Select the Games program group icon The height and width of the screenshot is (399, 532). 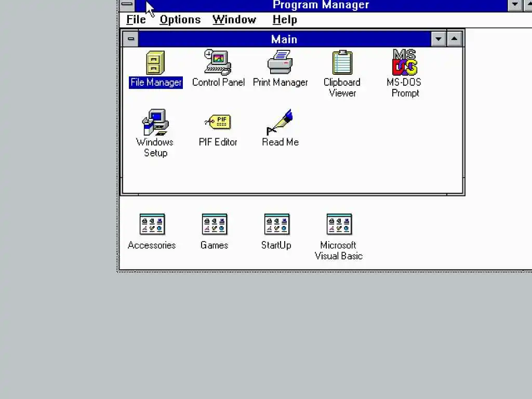tap(215, 224)
